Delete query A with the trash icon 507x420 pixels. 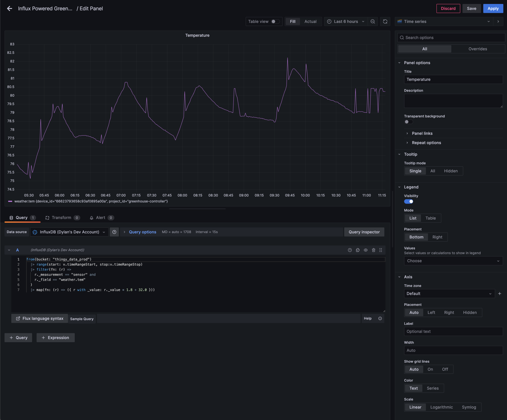coord(373,250)
